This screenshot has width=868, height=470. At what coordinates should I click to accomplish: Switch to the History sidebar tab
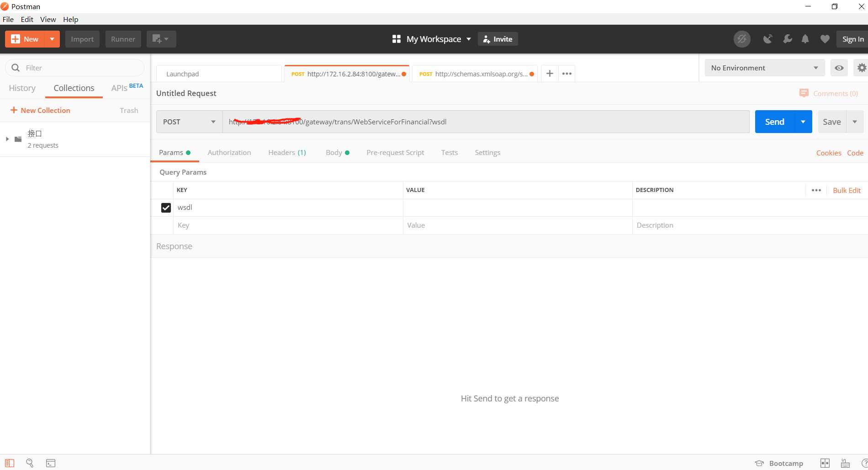click(x=22, y=88)
